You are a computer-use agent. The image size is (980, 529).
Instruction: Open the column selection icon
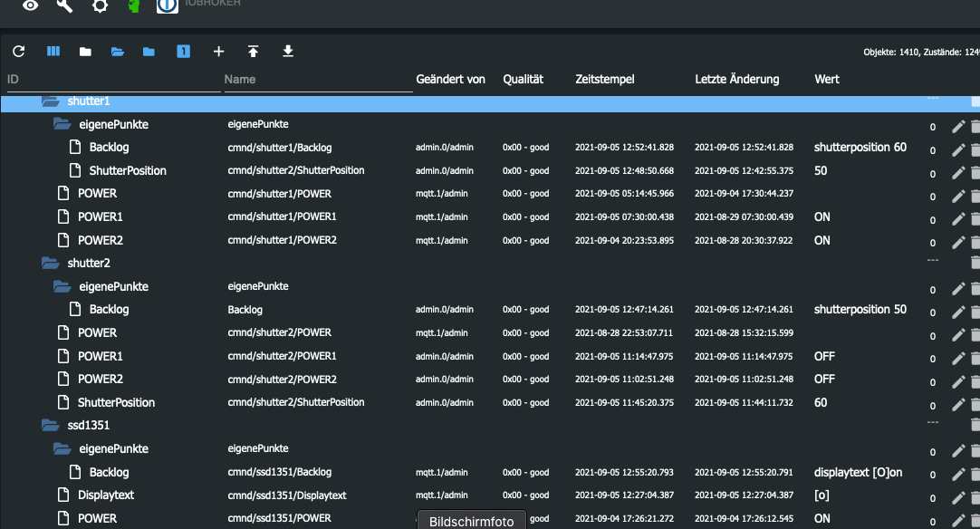[53, 52]
